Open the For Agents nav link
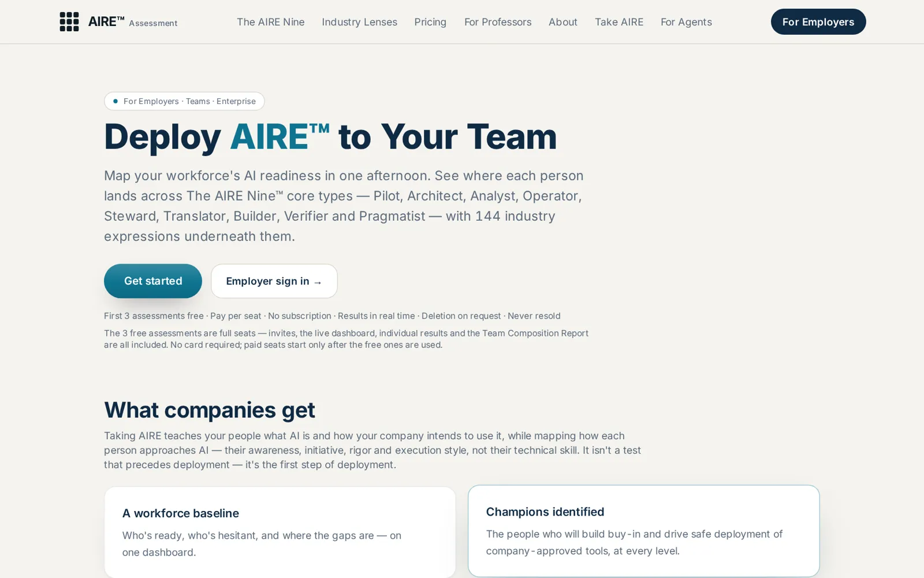 click(x=686, y=22)
